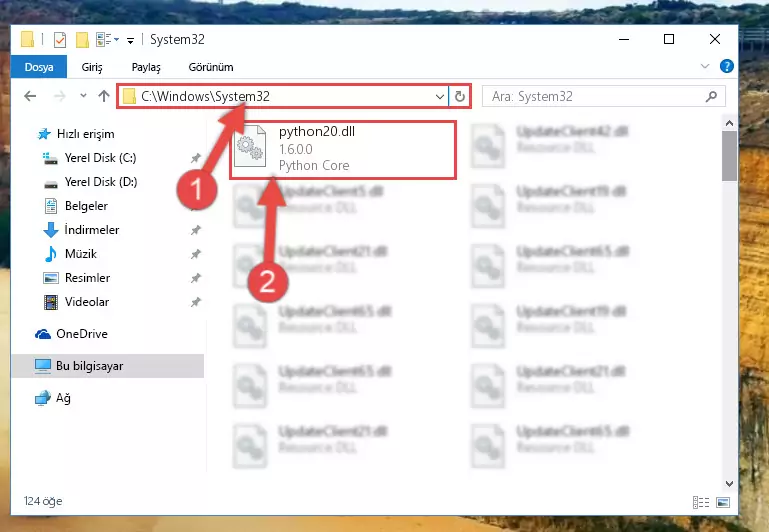The width and height of the screenshot is (769, 532).
Task: Open Yerel Disk (C:) in sidebar
Action: [x=100, y=158]
